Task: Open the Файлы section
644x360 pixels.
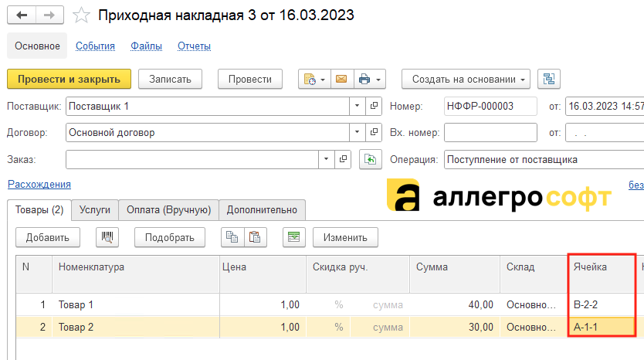Action: tap(146, 46)
